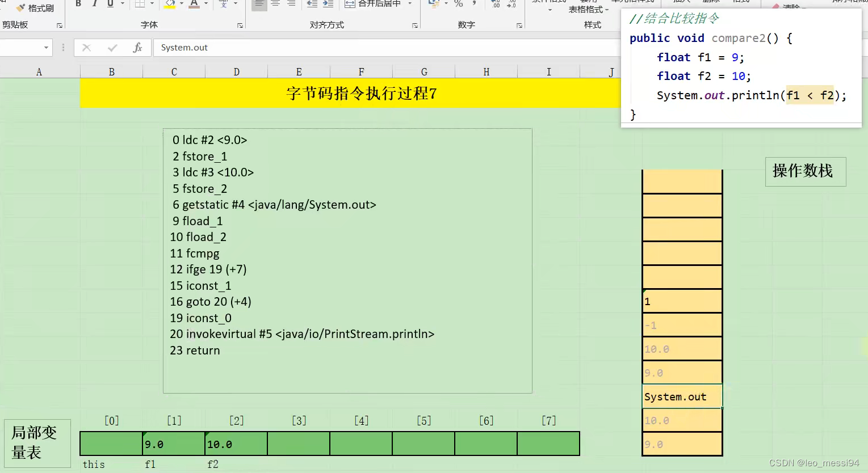Image resolution: width=868 pixels, height=473 pixels.
Task: Toggle bold formatting
Action: tap(78, 3)
